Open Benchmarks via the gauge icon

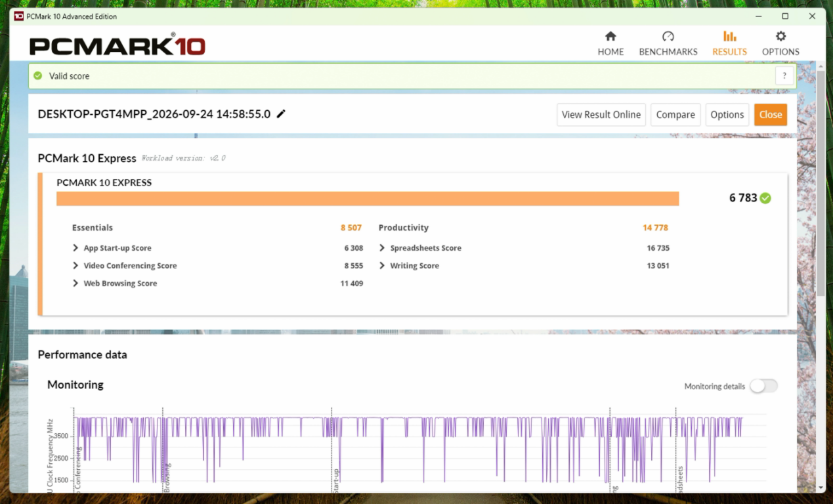click(x=668, y=36)
